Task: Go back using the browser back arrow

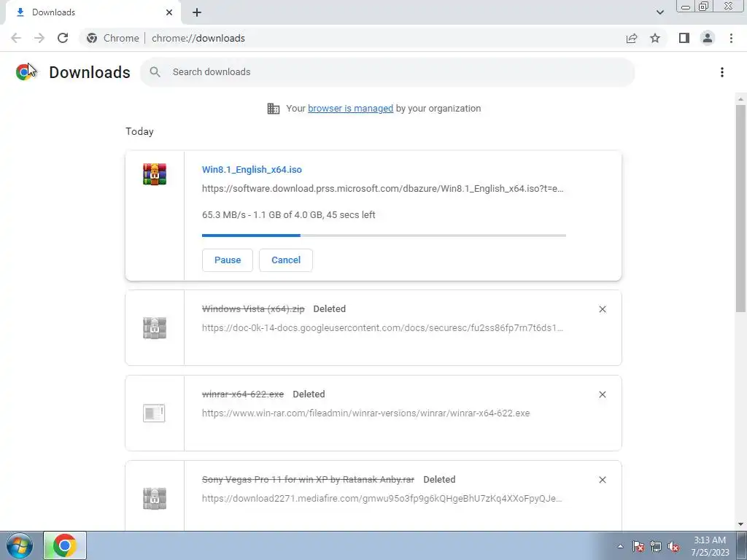Action: (16, 38)
